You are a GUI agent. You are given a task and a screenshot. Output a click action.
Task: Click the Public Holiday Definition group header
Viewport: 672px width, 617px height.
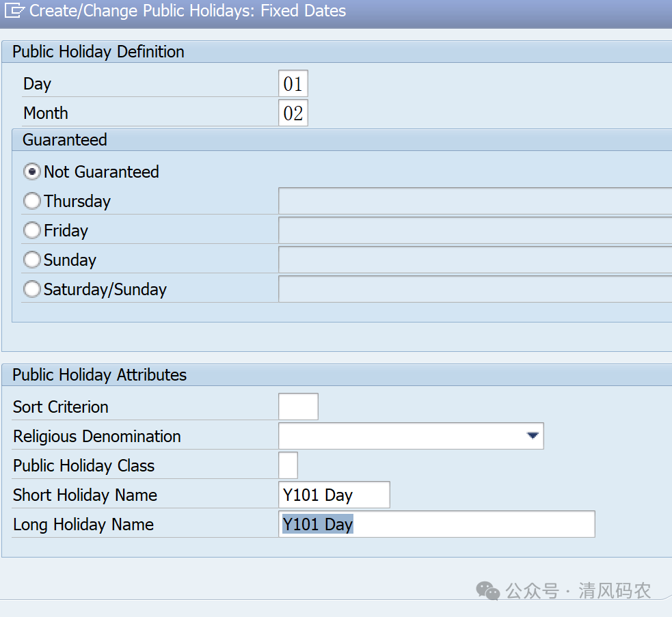[x=98, y=52]
